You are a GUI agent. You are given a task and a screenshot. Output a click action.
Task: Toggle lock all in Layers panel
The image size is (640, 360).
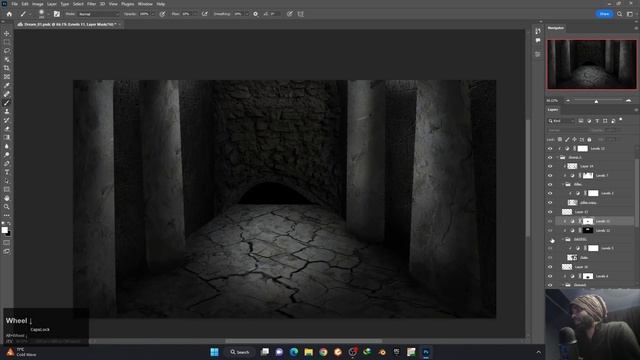[x=589, y=140]
